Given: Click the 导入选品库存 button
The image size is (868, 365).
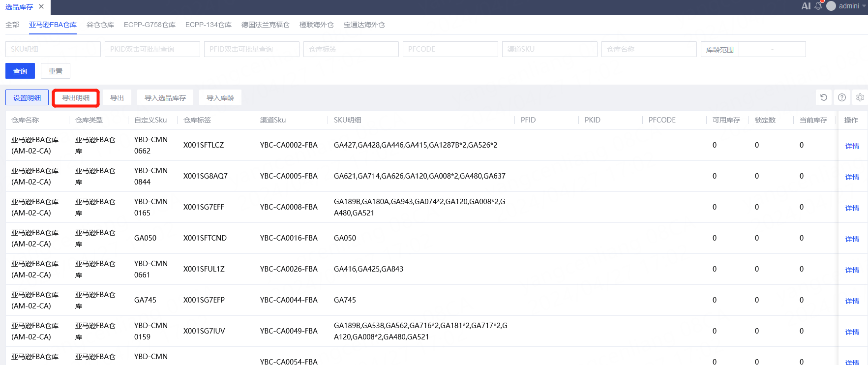Looking at the screenshot, I should pyautogui.click(x=165, y=98).
